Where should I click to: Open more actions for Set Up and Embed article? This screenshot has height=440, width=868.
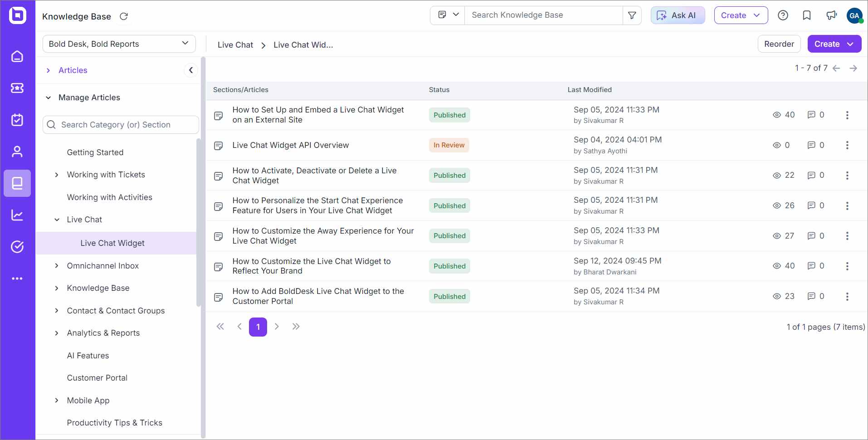(847, 115)
